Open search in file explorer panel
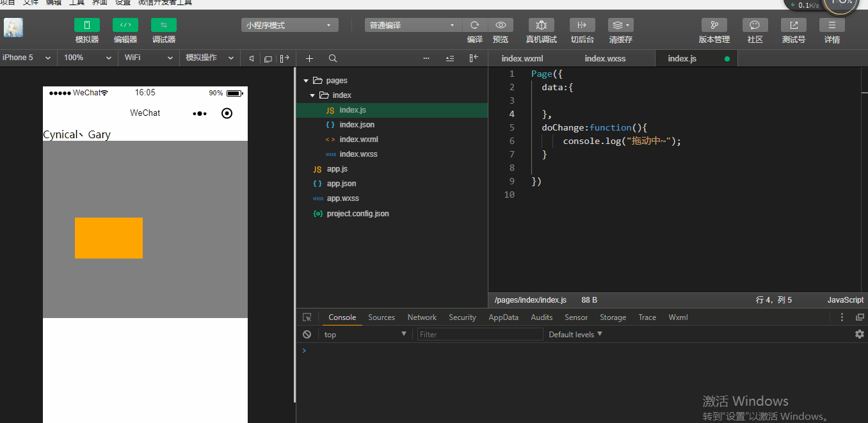The height and width of the screenshot is (423, 868). [333, 58]
